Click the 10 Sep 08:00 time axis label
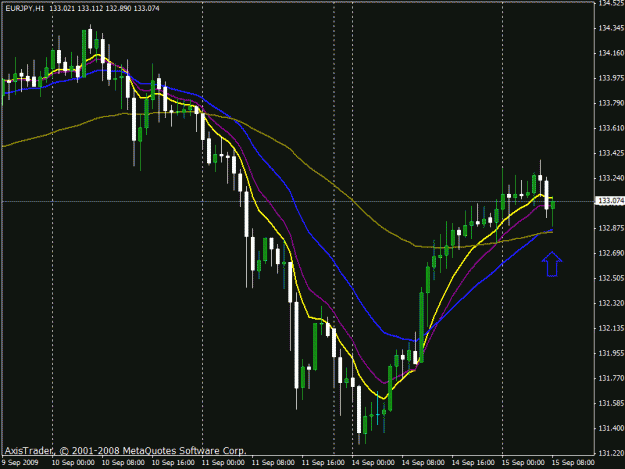 click(x=123, y=463)
